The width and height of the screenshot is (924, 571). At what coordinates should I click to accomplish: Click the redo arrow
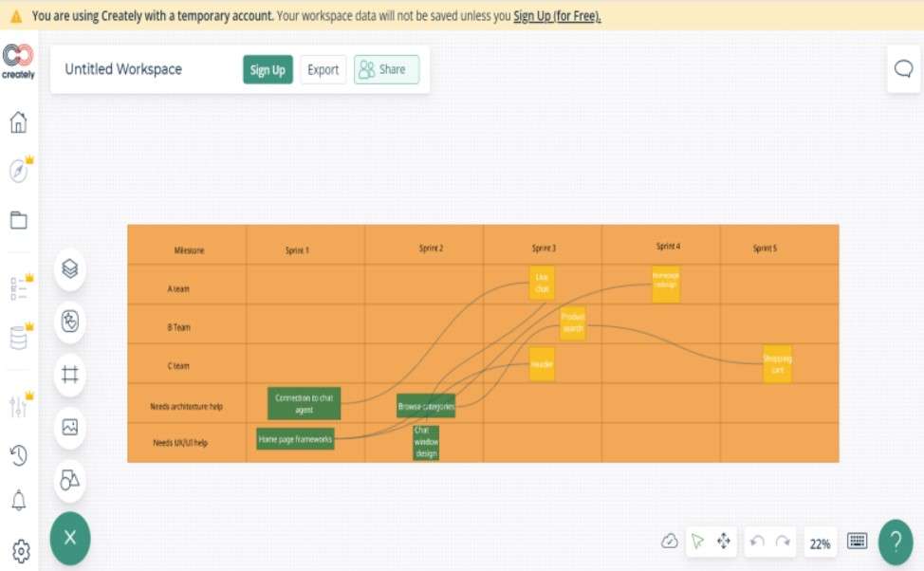(x=783, y=542)
